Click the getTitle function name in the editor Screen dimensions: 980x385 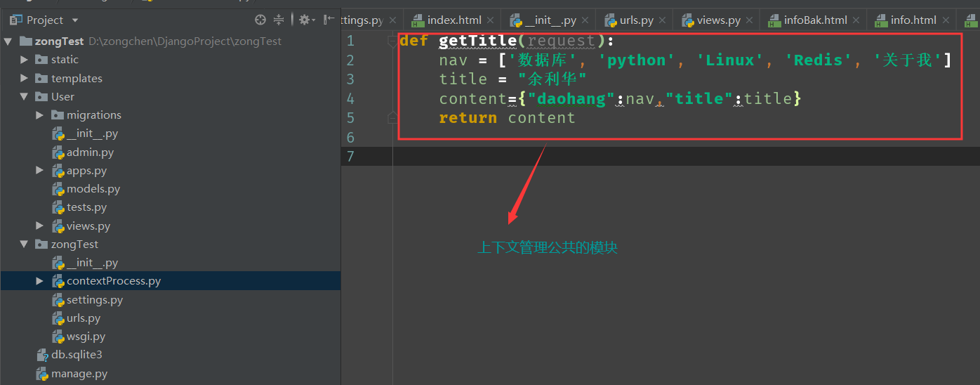478,41
